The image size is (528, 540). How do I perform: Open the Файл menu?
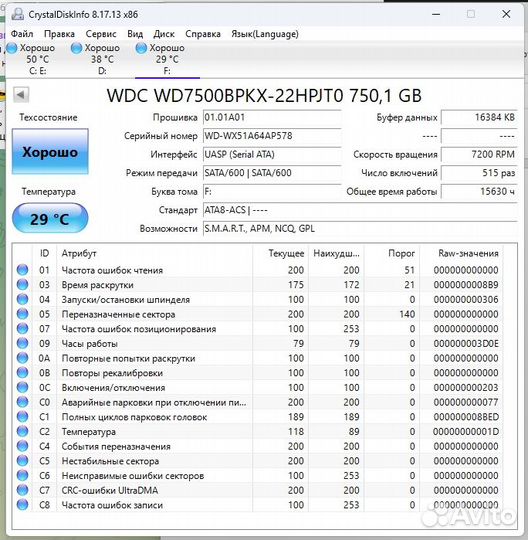click(22, 34)
